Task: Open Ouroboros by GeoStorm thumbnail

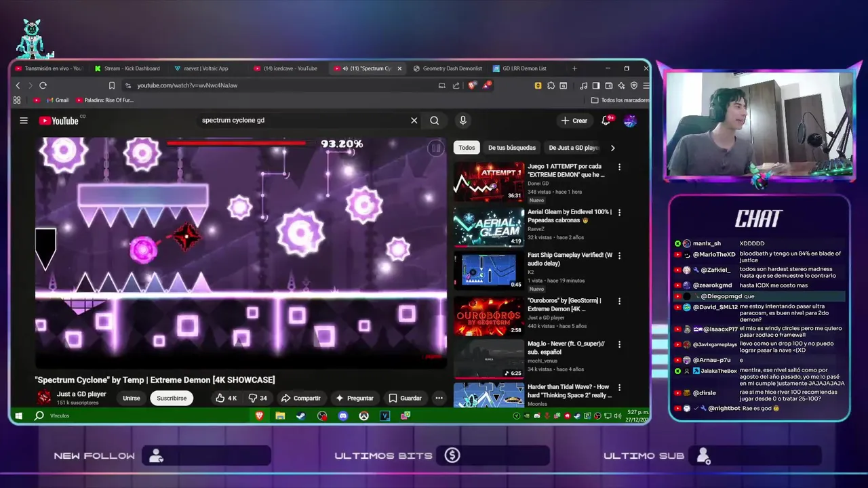Action: point(489,315)
